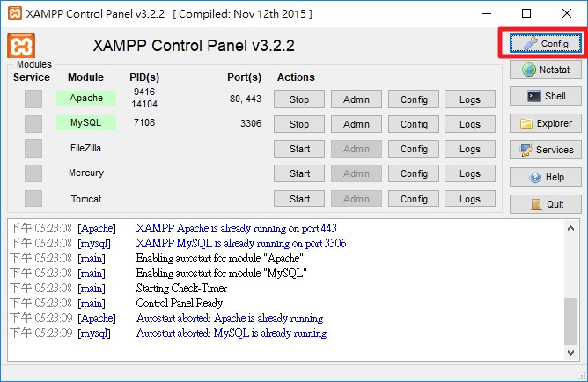Click log line "MySQL is already running on port 3306"
The height and width of the screenshot is (382, 588).
[241, 243]
